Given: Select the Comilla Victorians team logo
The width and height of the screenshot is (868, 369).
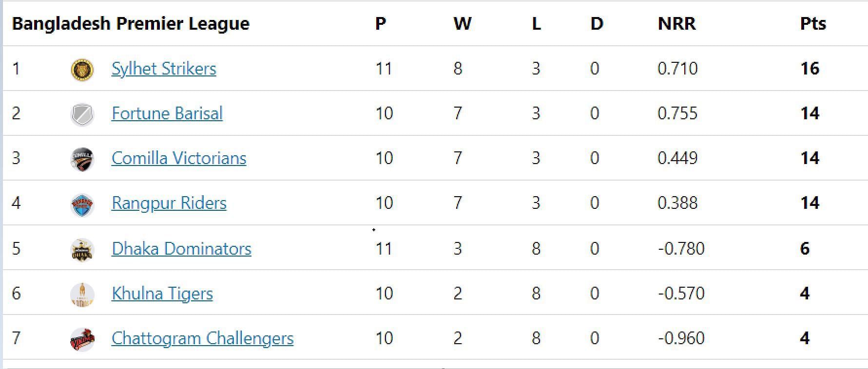Looking at the screenshot, I should click(82, 159).
